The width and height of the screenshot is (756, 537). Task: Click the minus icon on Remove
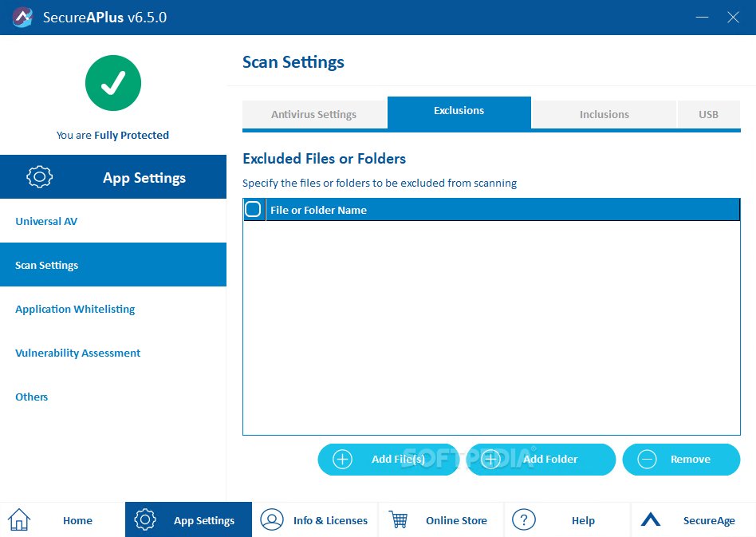[x=647, y=460]
